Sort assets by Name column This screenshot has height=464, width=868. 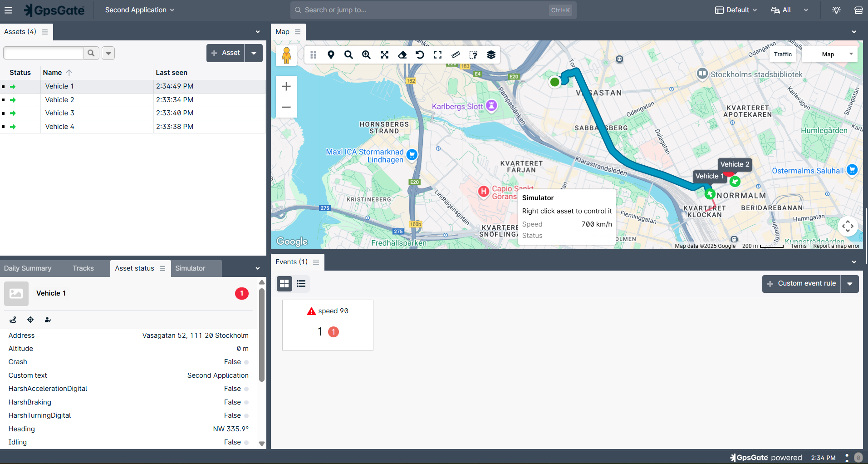pyautogui.click(x=57, y=73)
